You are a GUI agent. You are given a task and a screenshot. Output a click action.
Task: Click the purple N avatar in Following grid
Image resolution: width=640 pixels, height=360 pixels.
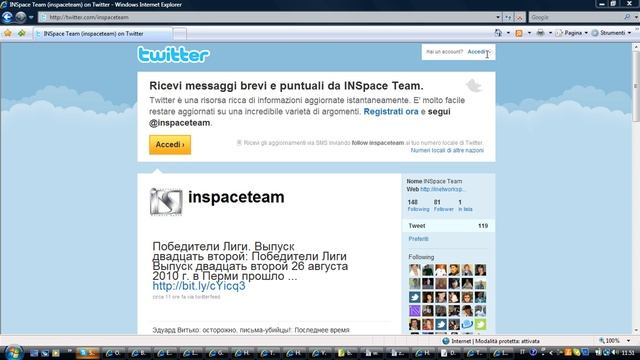tap(414, 311)
